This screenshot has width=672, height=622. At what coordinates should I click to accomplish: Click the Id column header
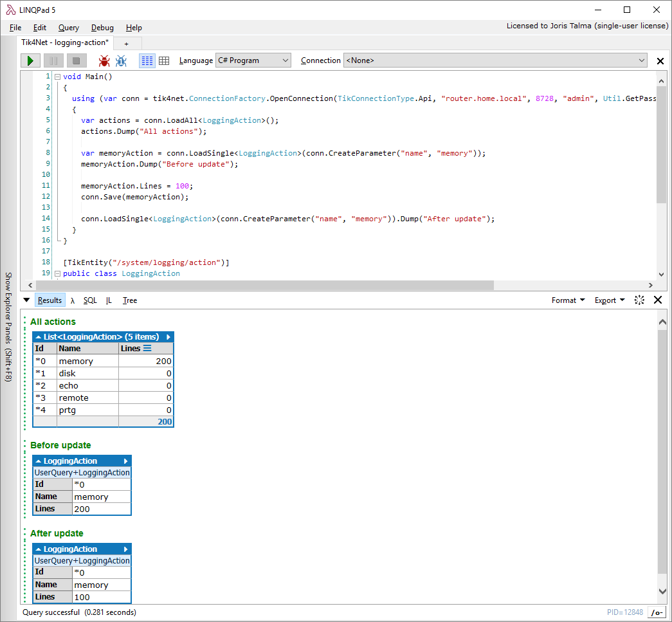coord(45,349)
